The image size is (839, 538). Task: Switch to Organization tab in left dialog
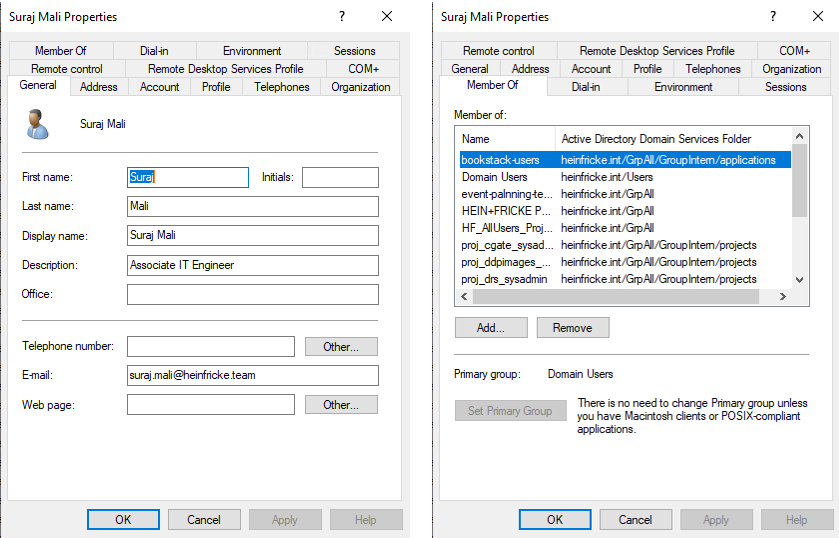tap(360, 87)
